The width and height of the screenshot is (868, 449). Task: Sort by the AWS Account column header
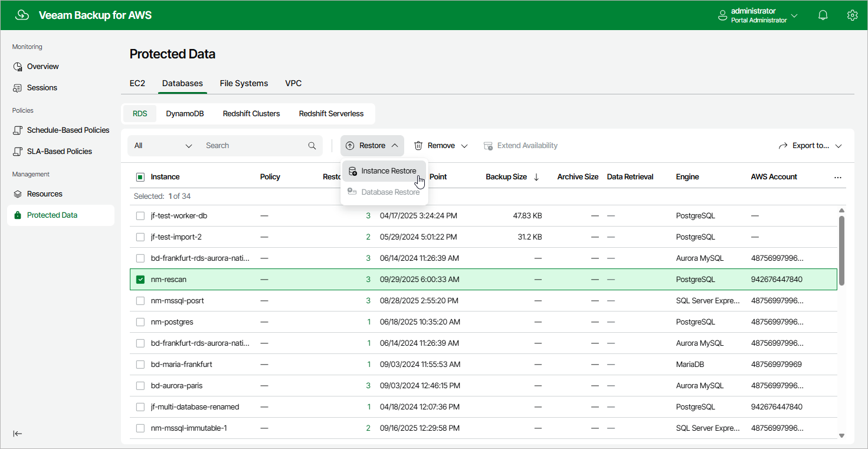774,177
